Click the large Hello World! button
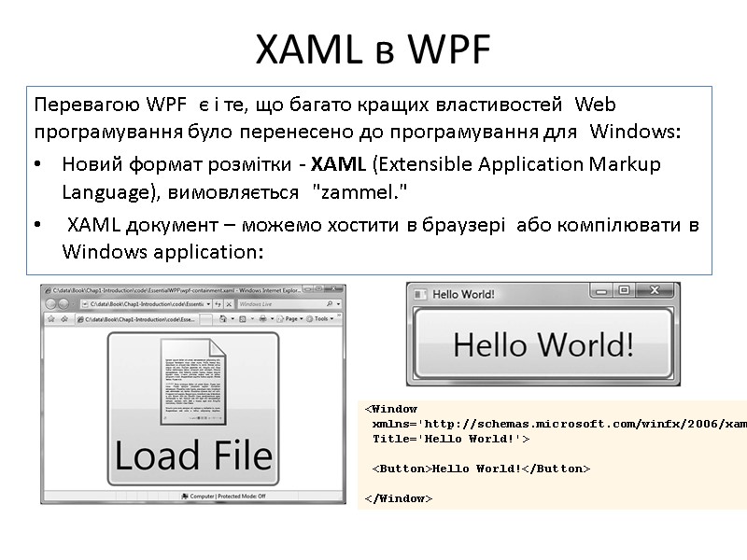Screen dimensions: 747x560 [543, 343]
